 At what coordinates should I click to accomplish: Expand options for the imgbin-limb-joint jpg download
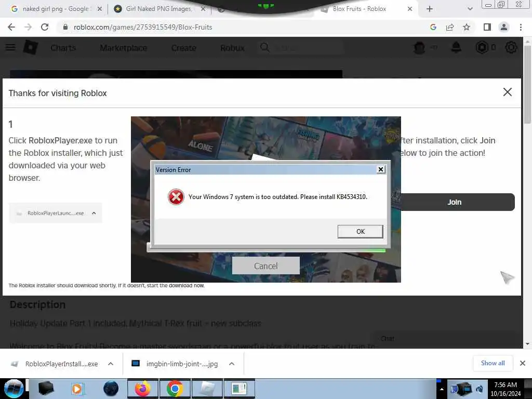[232, 364]
